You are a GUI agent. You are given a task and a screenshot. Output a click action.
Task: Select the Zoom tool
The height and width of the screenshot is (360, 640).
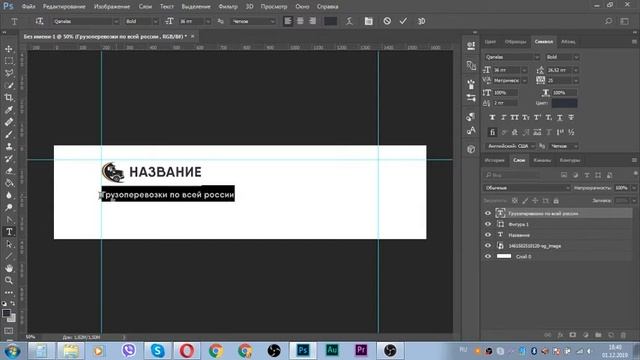click(x=9, y=280)
